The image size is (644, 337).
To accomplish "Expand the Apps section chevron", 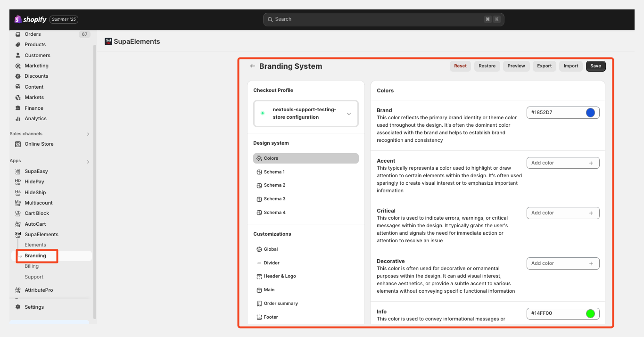I will 88,162.
